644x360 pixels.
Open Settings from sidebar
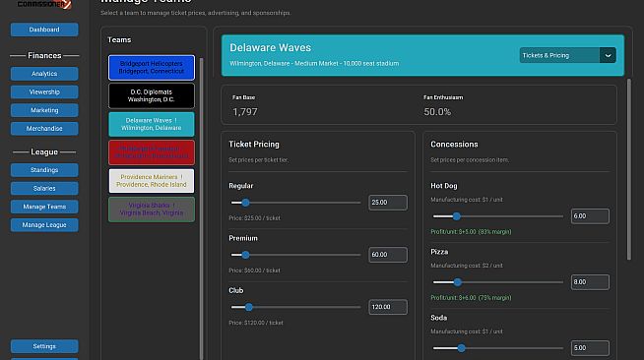[x=44, y=346]
